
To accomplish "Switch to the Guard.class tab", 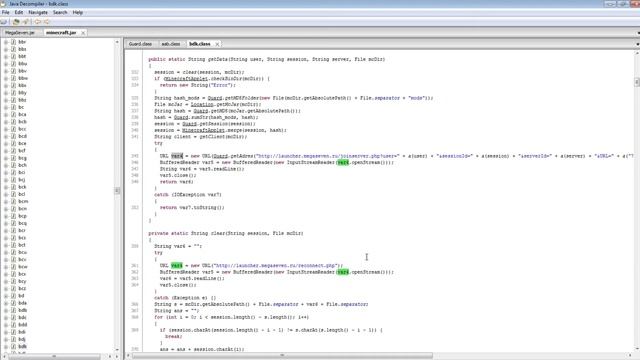I will [140, 44].
